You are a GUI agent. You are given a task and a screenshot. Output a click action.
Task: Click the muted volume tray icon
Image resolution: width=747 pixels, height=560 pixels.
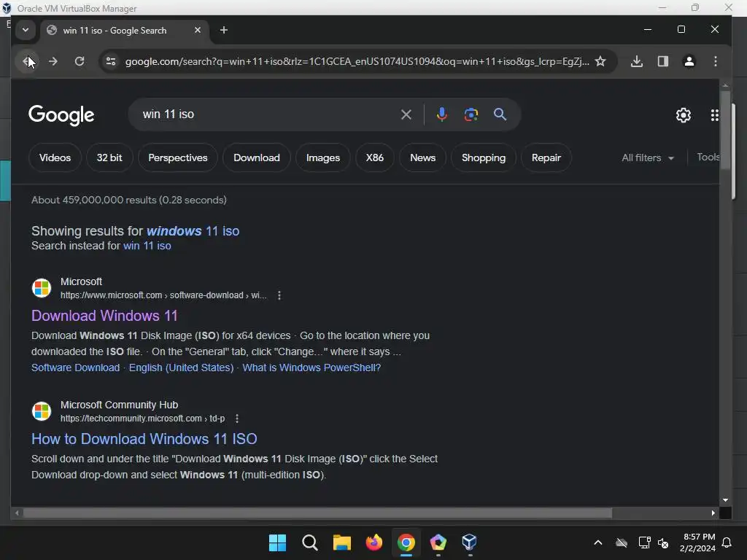tap(662, 542)
